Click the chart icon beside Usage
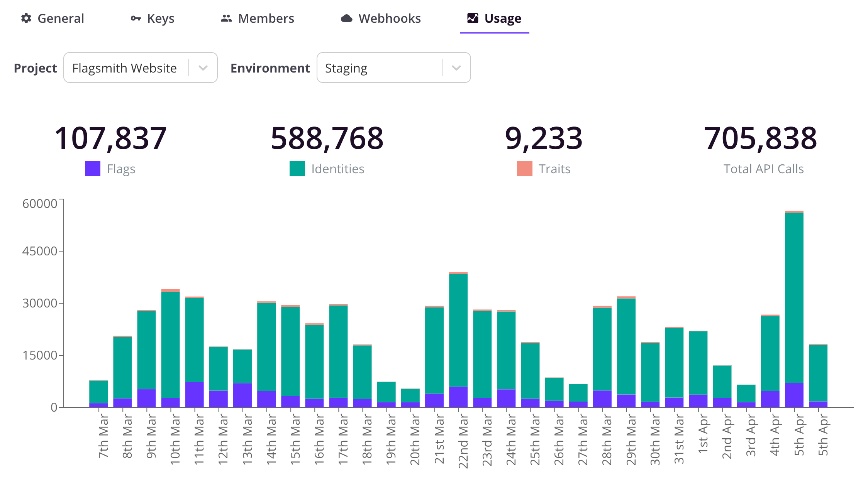 (x=472, y=18)
